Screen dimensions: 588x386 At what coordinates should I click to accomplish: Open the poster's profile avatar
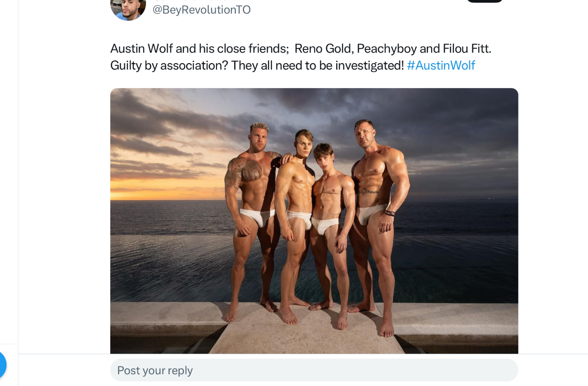[x=128, y=7]
